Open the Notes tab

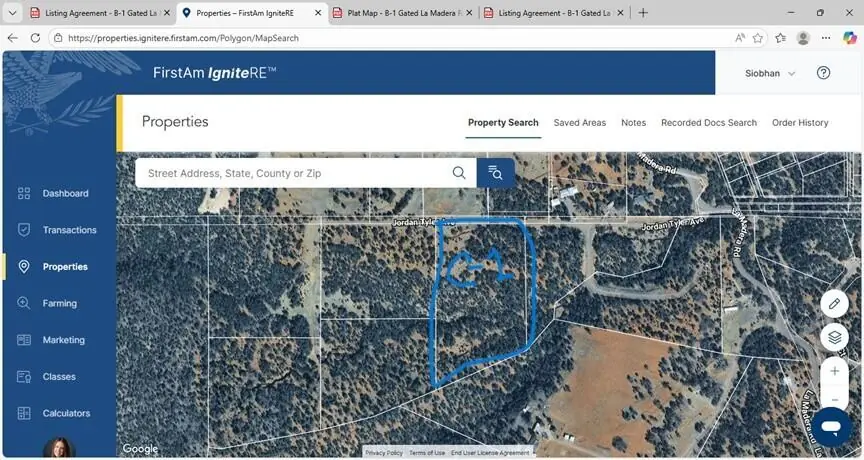[634, 123]
